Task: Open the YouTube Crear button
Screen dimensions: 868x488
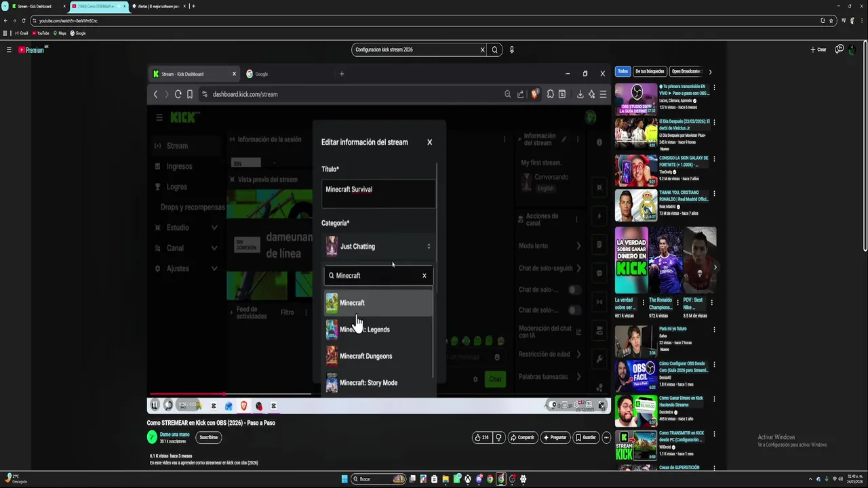Action: point(818,49)
